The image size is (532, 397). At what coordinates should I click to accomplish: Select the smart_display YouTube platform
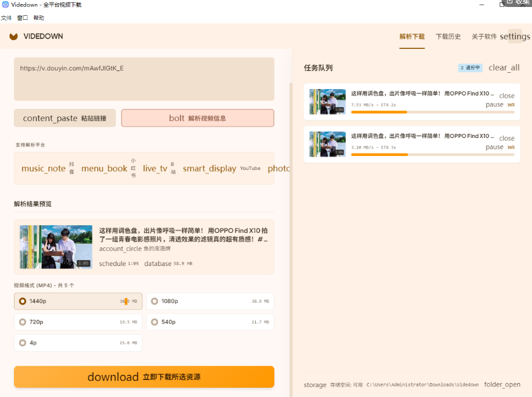tap(222, 168)
